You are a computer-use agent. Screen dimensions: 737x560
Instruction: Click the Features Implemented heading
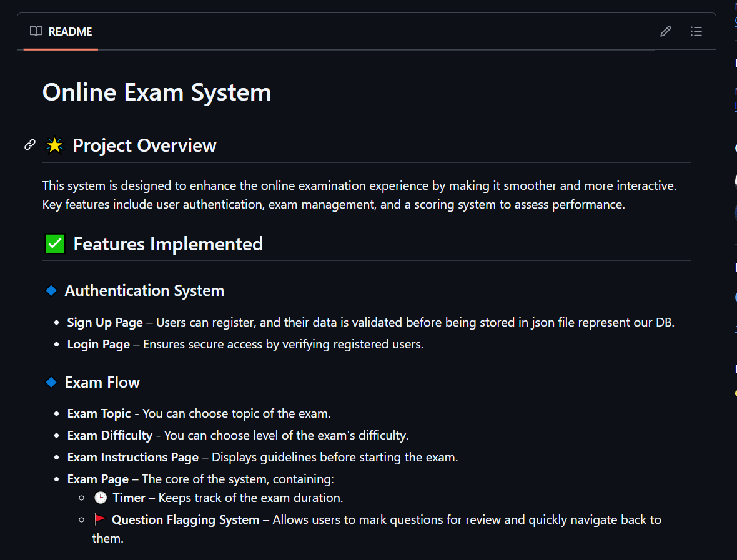[x=168, y=243]
